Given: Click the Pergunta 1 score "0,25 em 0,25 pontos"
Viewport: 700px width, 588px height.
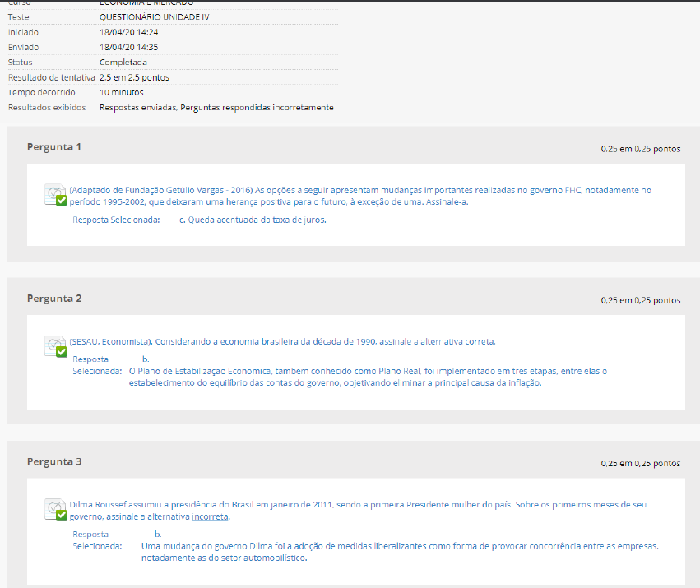Looking at the screenshot, I should click(640, 149).
